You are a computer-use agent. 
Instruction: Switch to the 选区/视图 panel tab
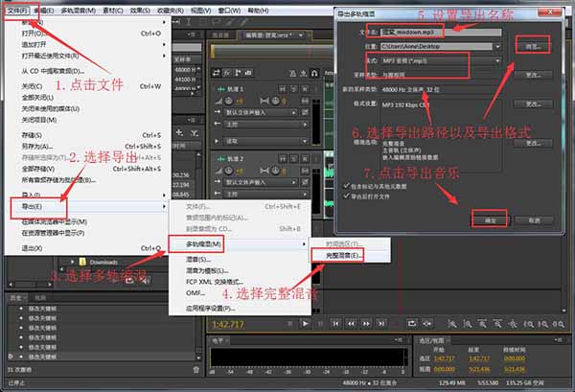point(431,340)
